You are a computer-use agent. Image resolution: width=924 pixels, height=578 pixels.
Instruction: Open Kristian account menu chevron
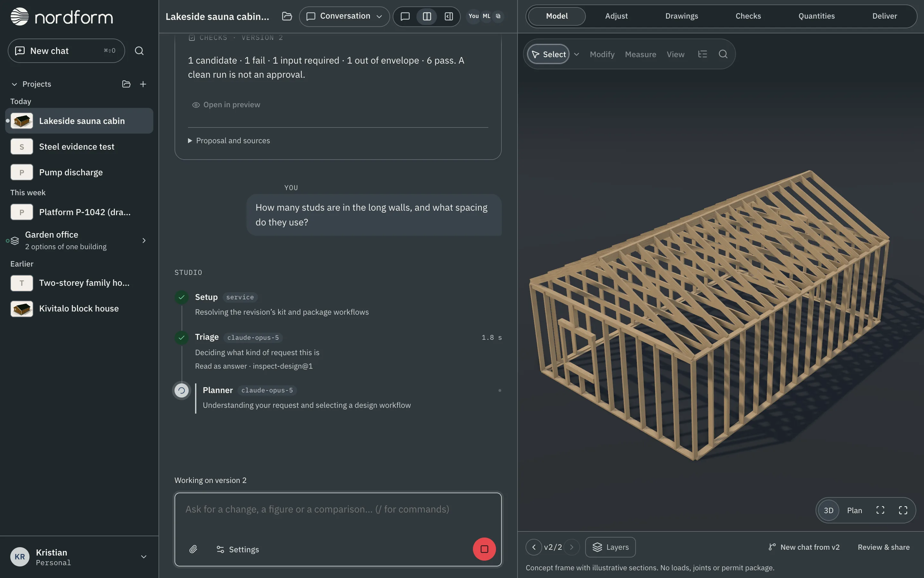(143, 557)
